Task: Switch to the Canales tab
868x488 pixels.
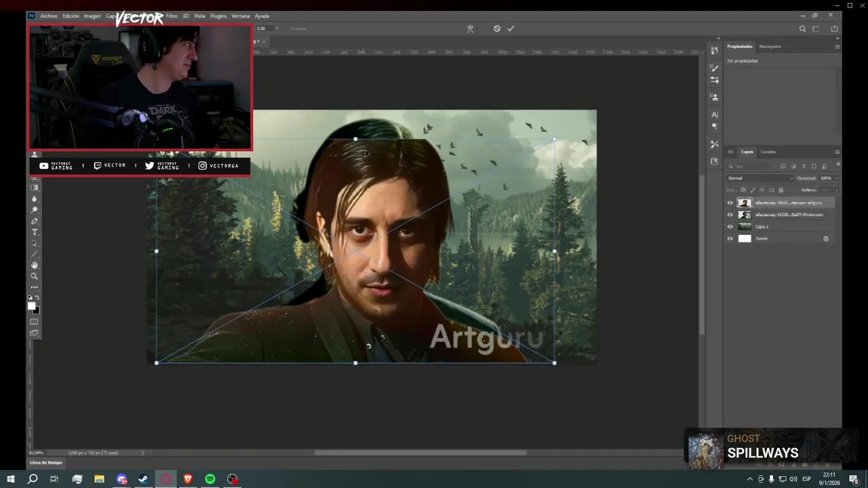Action: point(768,152)
